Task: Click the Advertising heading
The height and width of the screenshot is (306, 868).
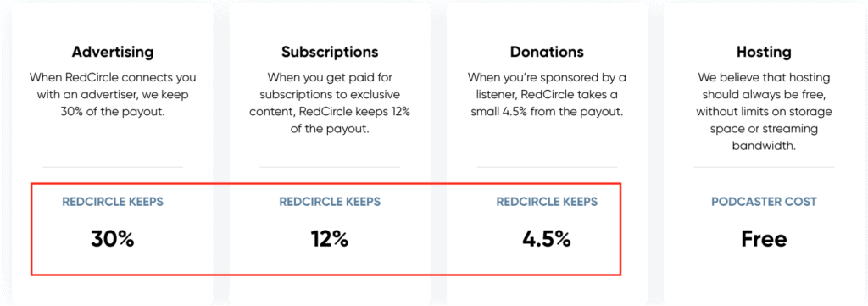Action: [x=113, y=52]
